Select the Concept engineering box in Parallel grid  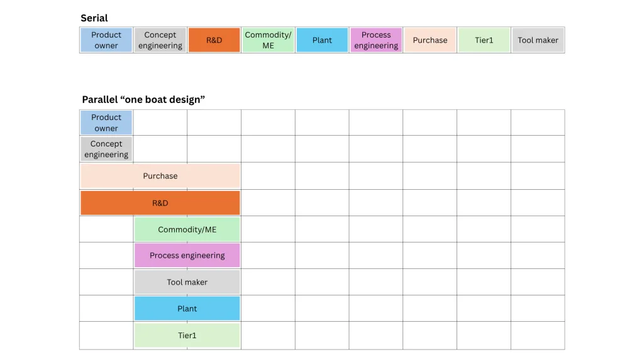(106, 149)
